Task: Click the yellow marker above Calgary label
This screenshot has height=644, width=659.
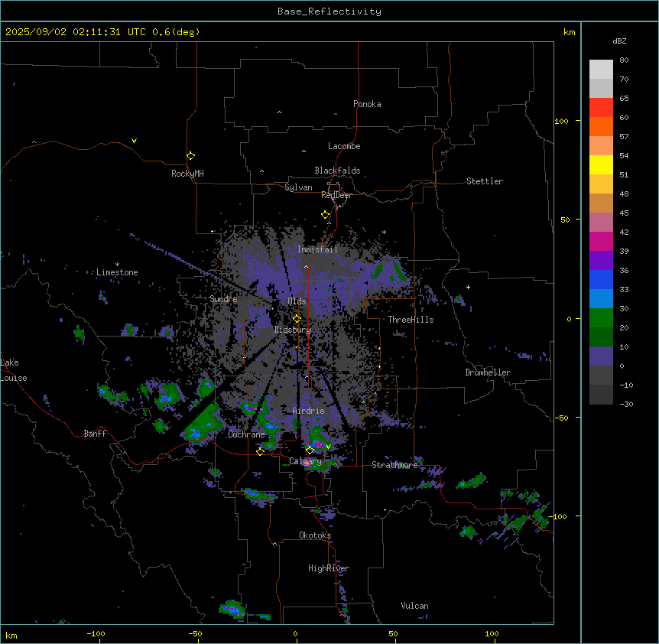Action: (310, 450)
